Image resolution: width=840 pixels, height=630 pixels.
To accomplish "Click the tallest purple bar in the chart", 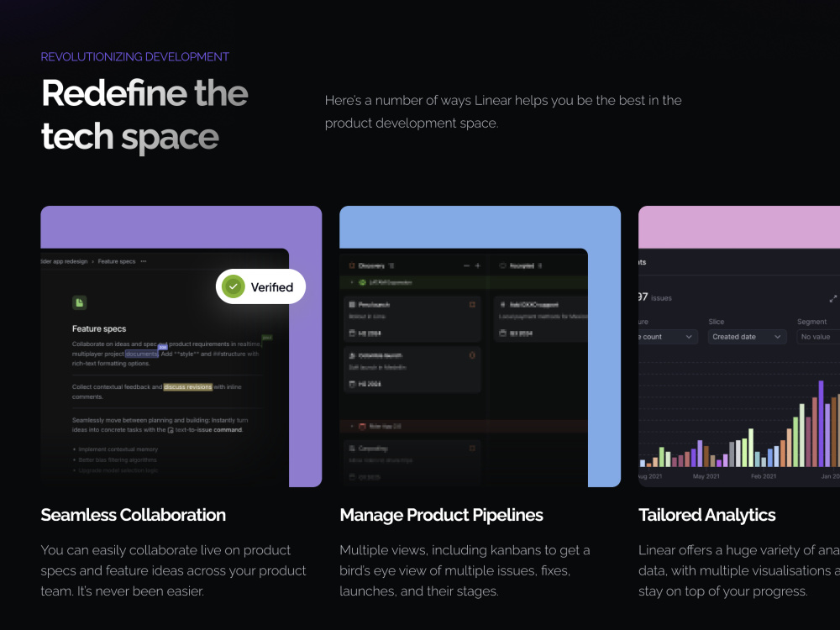I will click(x=821, y=423).
